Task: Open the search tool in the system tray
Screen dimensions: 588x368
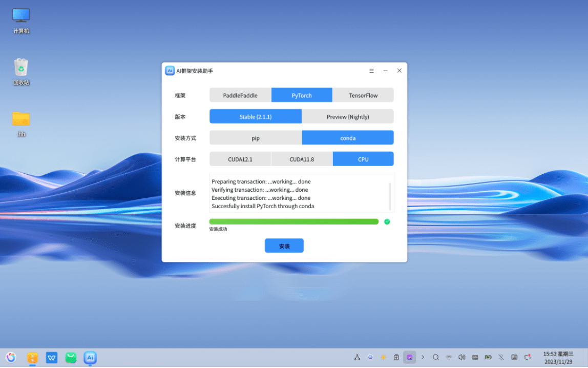Action: click(x=435, y=357)
